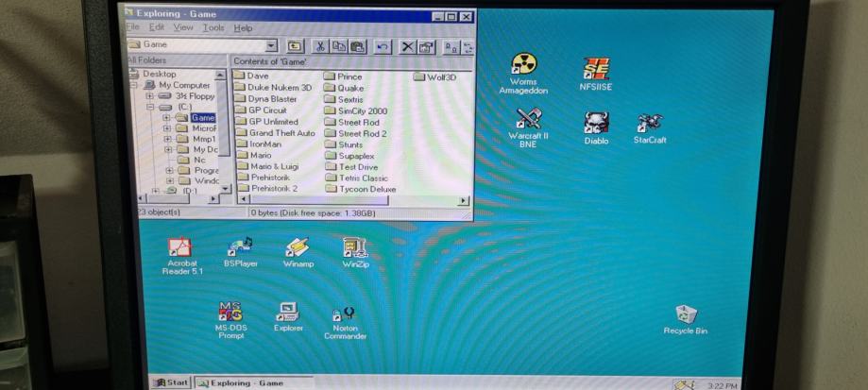The width and height of the screenshot is (868, 390).
Task: Select the WinZip desktop shortcut
Action: pyautogui.click(x=355, y=253)
